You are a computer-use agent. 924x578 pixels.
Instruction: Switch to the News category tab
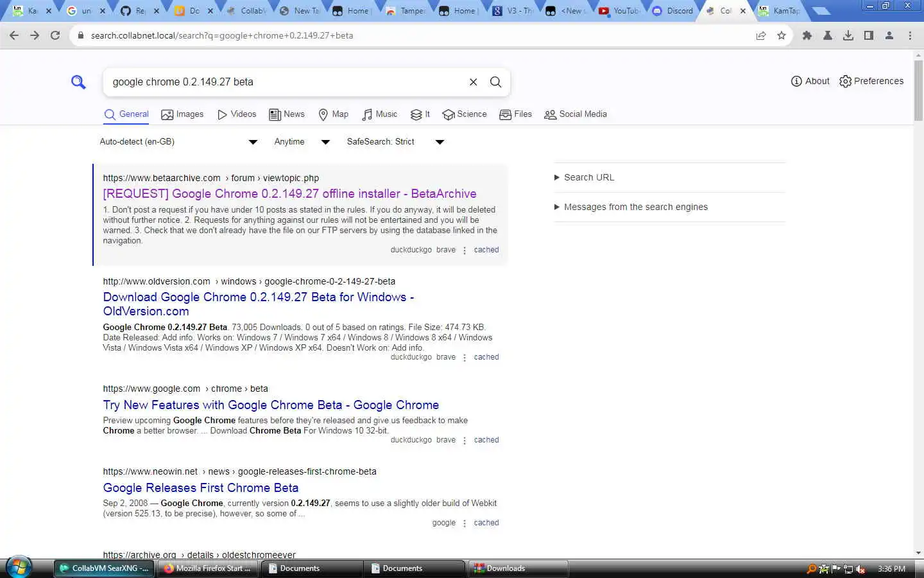pos(287,114)
